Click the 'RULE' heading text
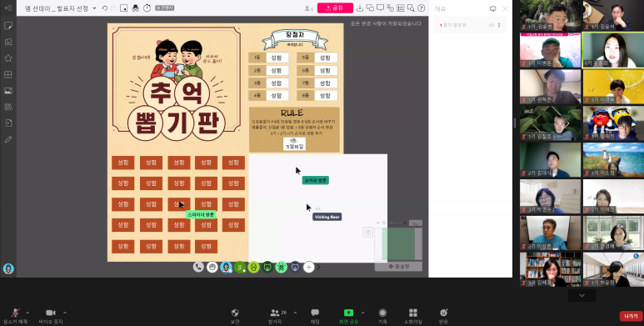644x326 pixels. (x=292, y=113)
